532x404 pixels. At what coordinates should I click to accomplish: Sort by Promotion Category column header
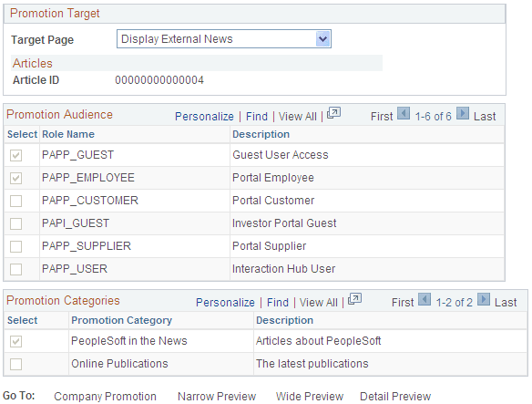point(121,320)
